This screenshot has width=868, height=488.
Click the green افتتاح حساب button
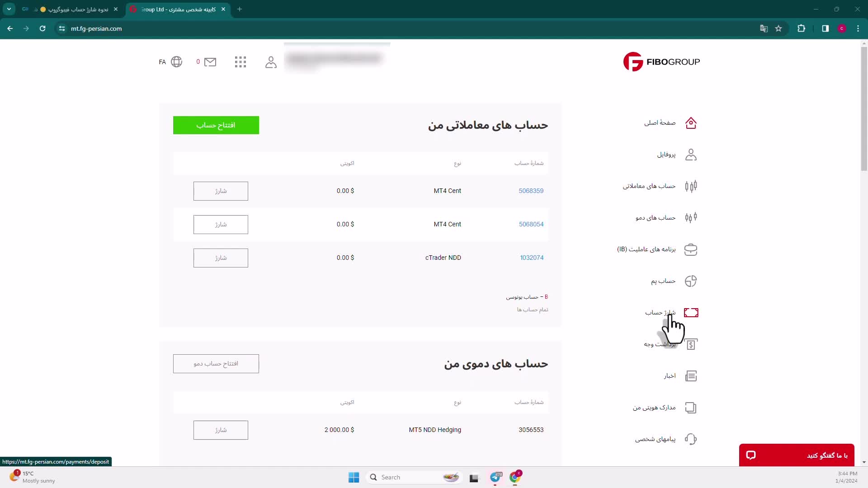click(216, 125)
